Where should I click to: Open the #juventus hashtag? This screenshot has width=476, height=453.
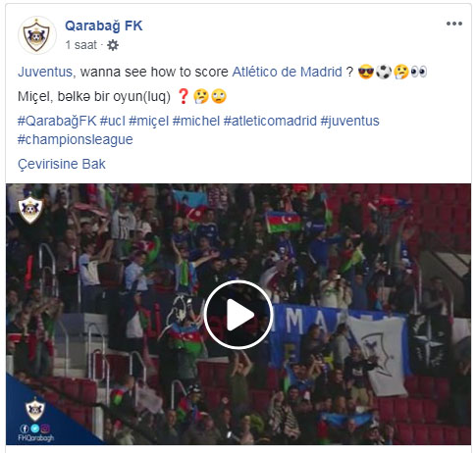click(349, 122)
